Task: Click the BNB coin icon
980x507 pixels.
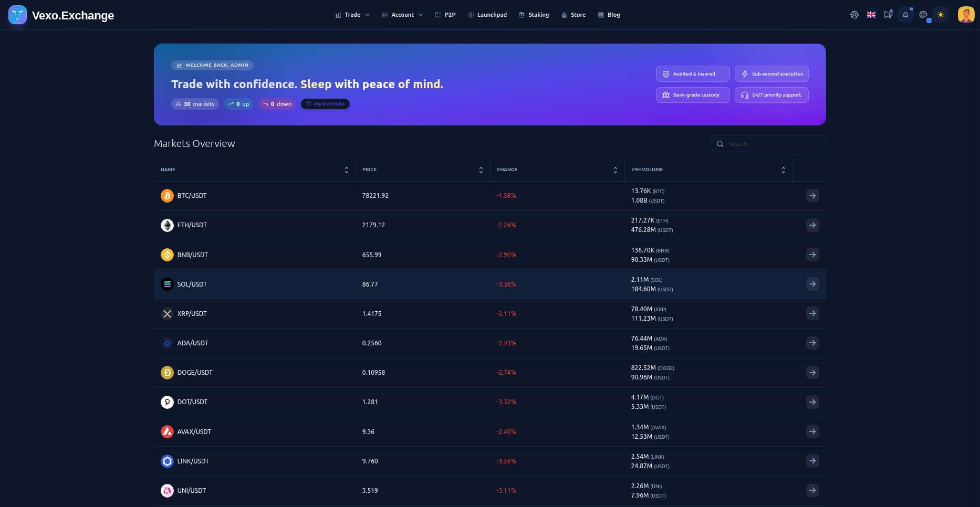Action: (x=167, y=255)
